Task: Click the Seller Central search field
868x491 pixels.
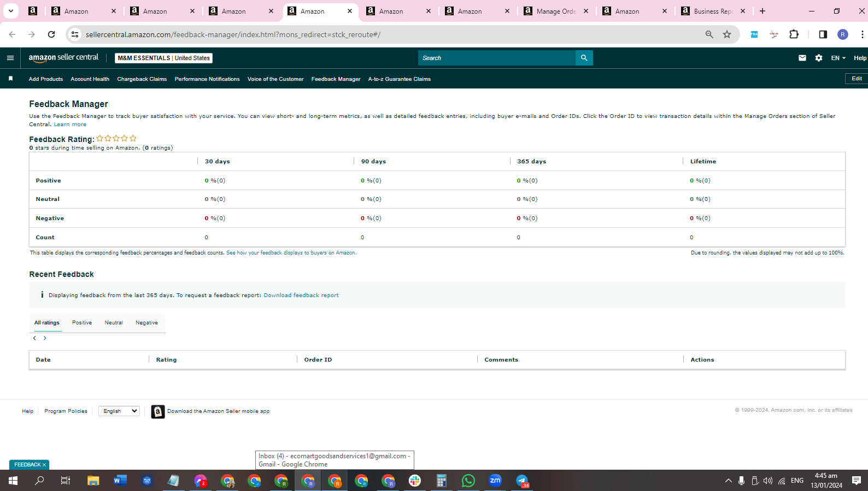Action: (x=496, y=58)
